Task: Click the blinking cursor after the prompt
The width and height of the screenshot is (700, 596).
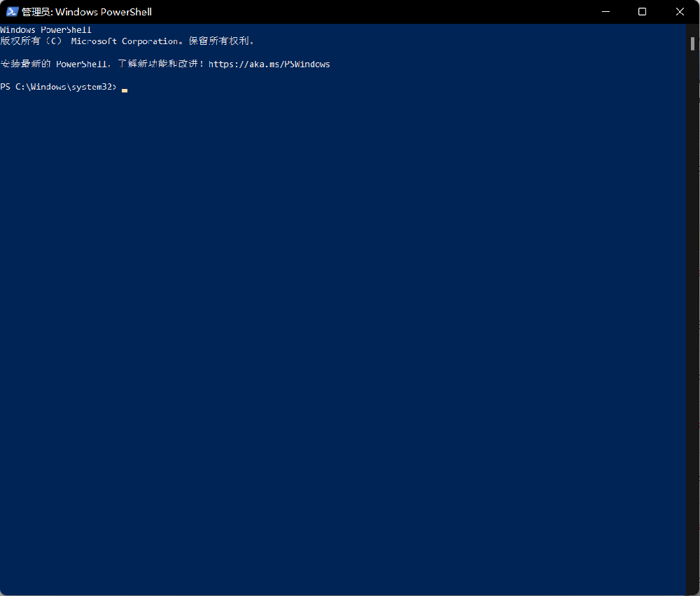Action: [125, 90]
